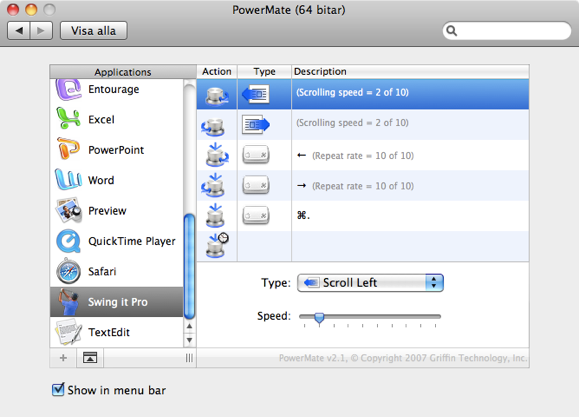Click the Word app icon
Screen dimensions: 579x417
tap(68, 180)
